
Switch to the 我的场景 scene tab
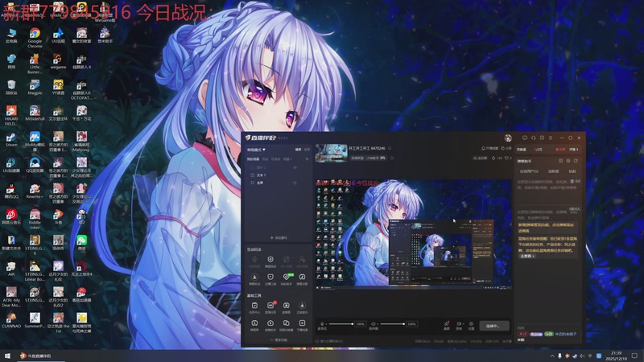pyautogui.click(x=253, y=158)
